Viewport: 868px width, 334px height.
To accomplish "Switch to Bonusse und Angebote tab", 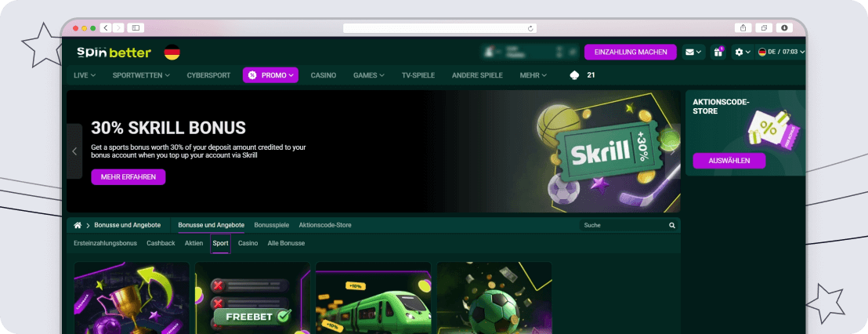I will pyautogui.click(x=212, y=226).
